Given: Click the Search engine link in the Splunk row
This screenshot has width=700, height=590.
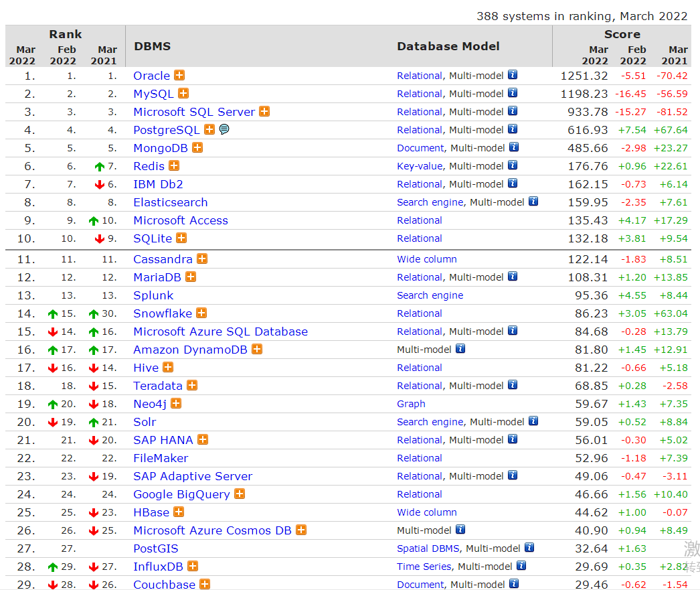Looking at the screenshot, I should pyautogui.click(x=430, y=296).
